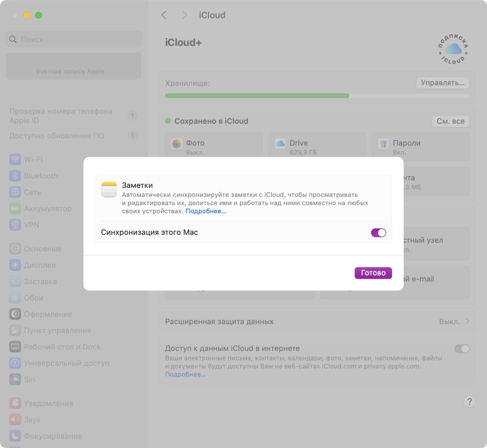Open the Подробнее link under iCloud web access

[185, 375]
